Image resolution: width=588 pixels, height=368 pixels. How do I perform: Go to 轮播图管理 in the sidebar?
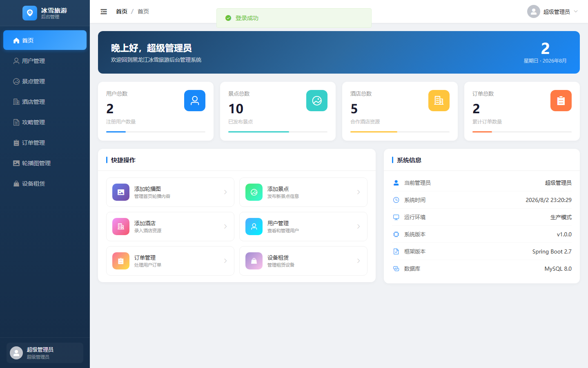pyautogui.click(x=45, y=163)
